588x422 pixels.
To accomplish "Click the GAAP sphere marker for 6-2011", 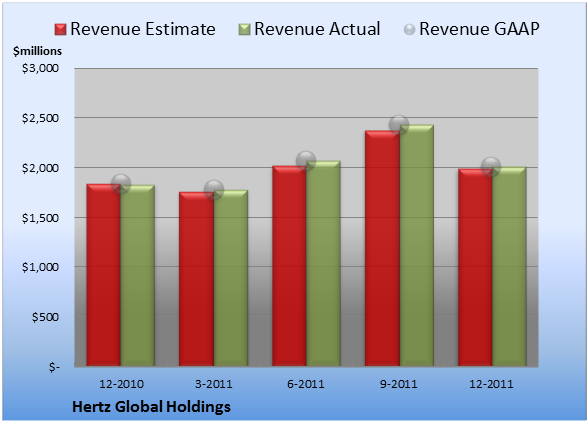I will [x=306, y=161].
